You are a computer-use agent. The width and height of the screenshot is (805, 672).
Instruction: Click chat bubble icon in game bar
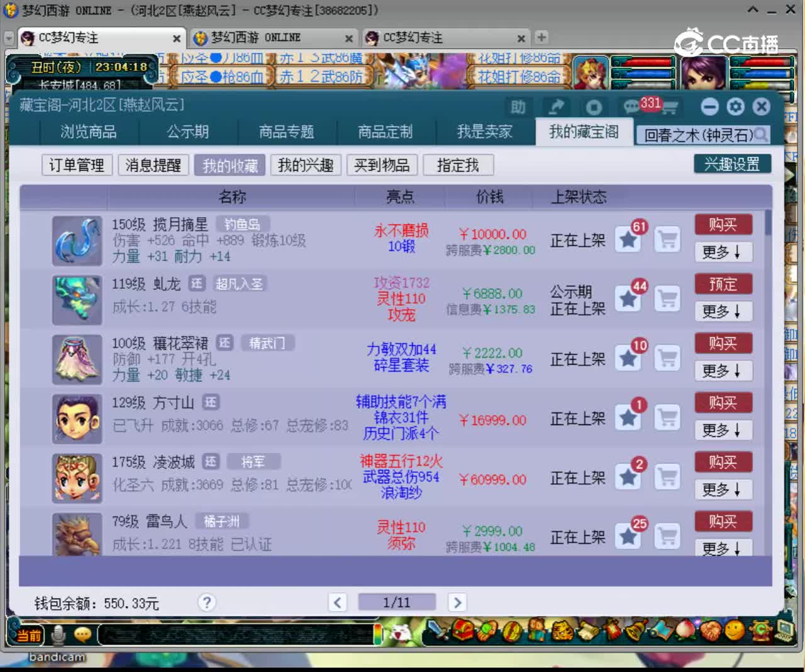[82, 634]
